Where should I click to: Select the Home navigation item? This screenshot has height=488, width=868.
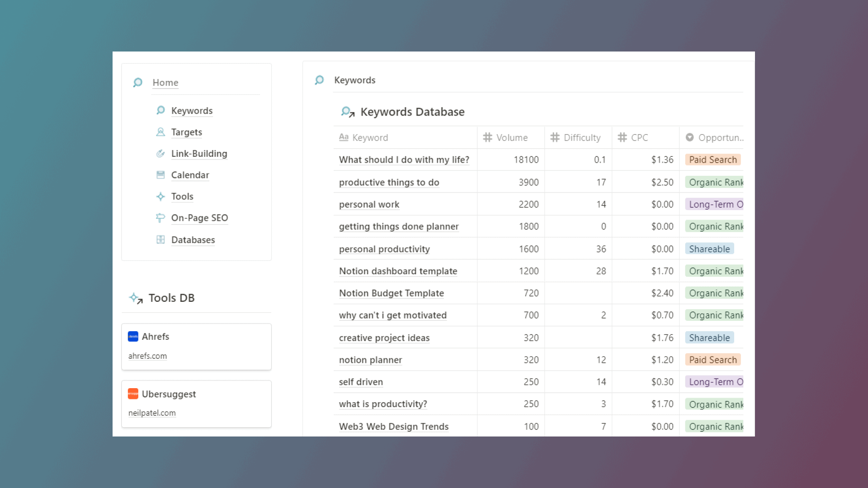(165, 82)
